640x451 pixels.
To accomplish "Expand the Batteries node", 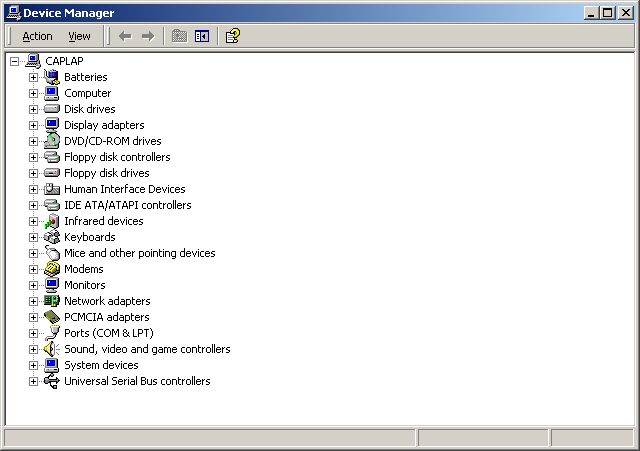I will pos(33,77).
